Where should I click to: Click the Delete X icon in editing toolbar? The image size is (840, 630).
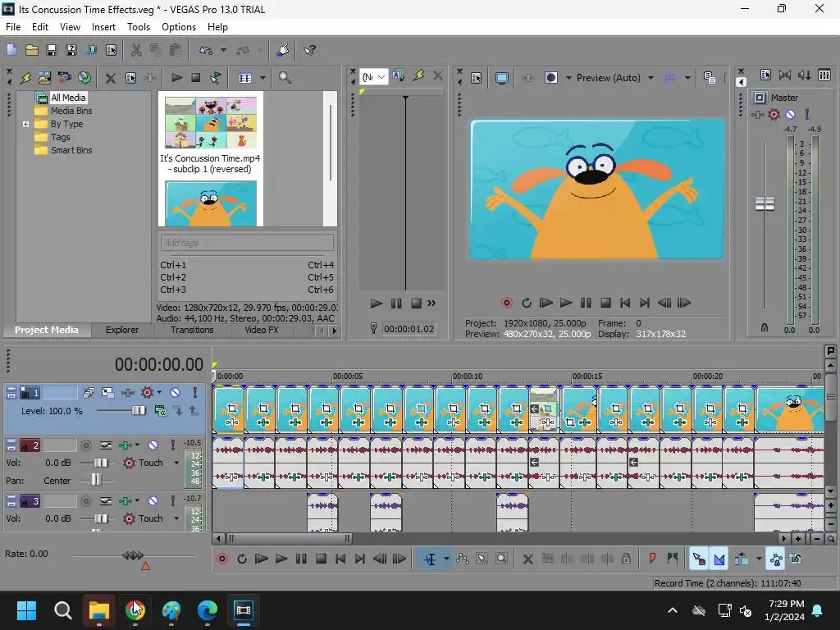pos(527,559)
